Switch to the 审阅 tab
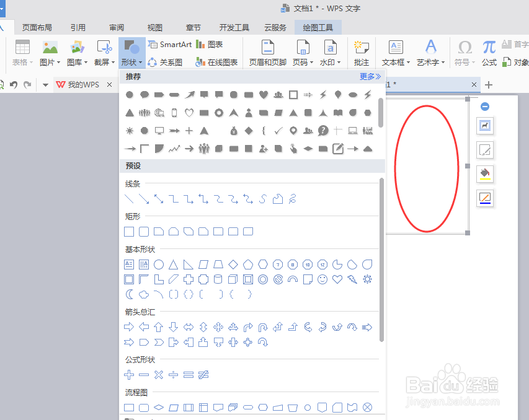Viewport: 529px width, 420px height. (117, 28)
